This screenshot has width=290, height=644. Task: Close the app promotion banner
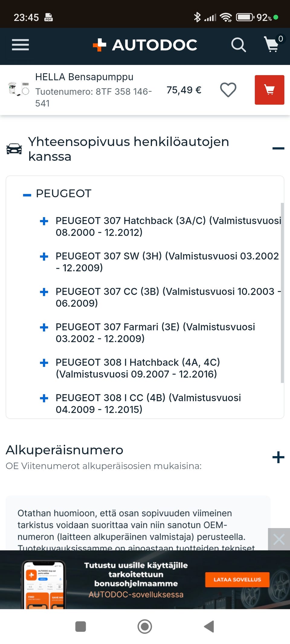[x=279, y=539]
